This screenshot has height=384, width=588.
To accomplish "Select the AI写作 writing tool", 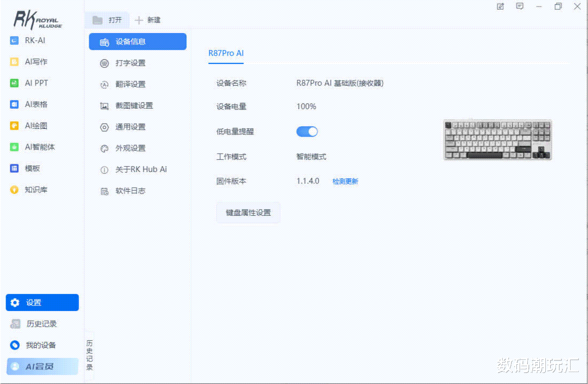I will pos(29,62).
